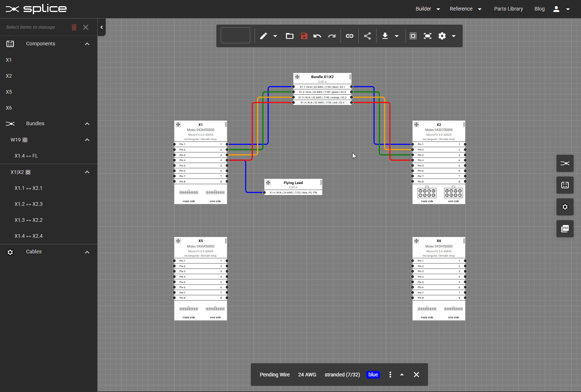This screenshot has width=581, height=392.
Task: Toggle selection mode with the dashed square icon
Action: coord(413,36)
